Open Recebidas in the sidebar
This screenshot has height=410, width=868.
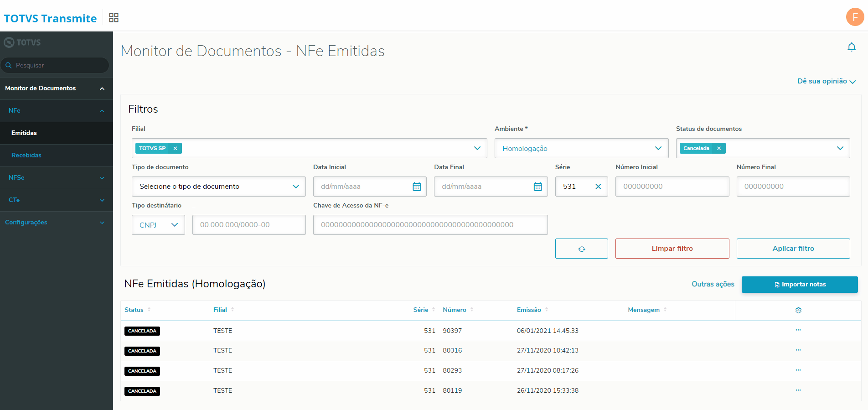click(x=26, y=156)
